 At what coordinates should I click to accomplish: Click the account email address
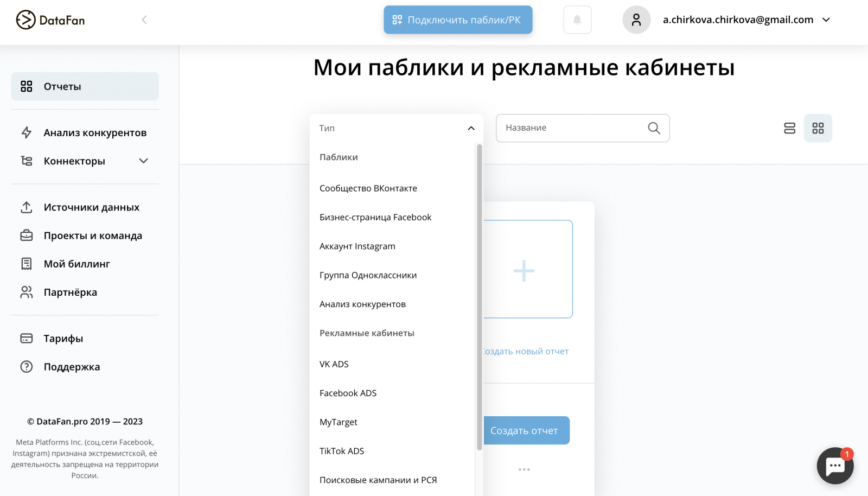738,20
